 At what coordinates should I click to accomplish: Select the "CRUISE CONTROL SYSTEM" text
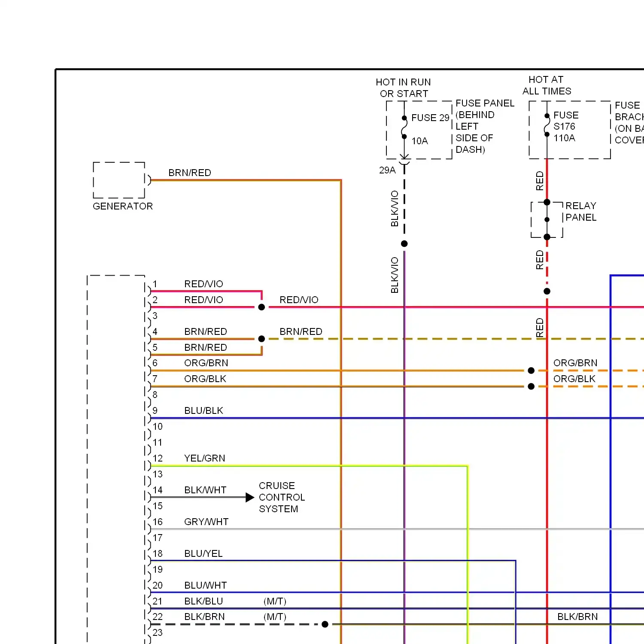click(x=282, y=497)
